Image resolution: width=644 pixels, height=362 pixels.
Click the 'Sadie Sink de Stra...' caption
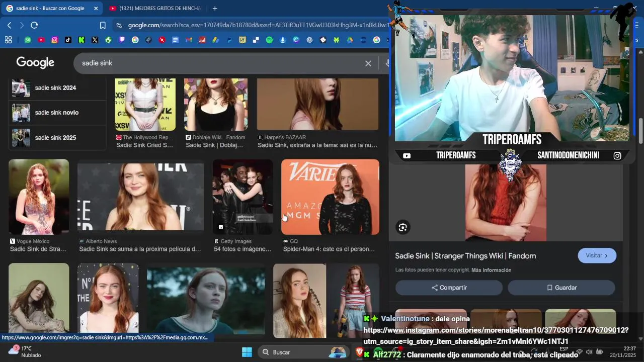38,249
